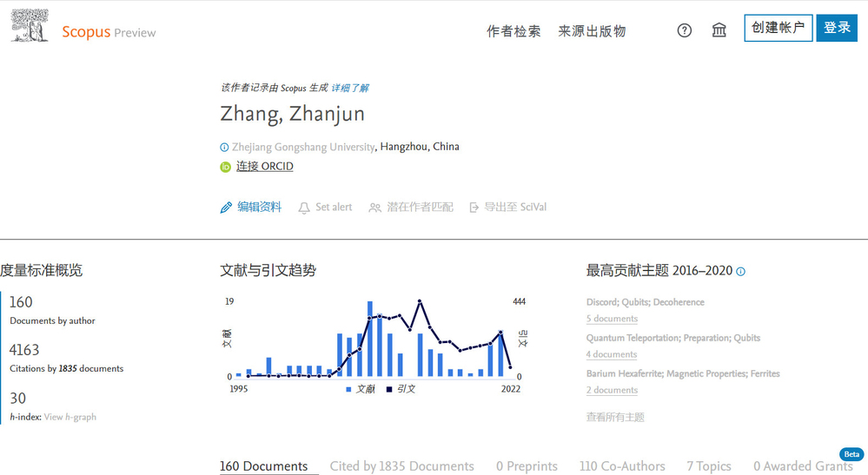The image size is (868, 475).
Task: Open the help question mark icon
Action: (685, 30)
